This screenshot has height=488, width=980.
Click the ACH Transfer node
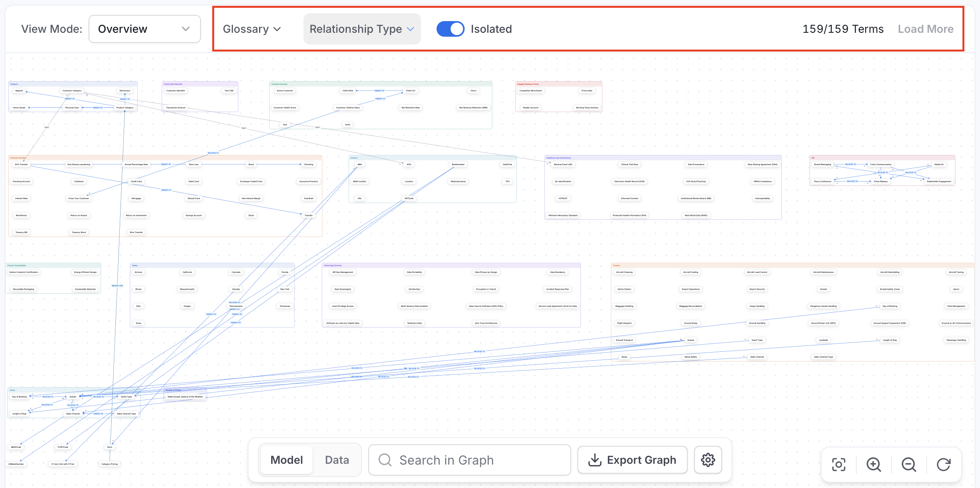point(21,164)
